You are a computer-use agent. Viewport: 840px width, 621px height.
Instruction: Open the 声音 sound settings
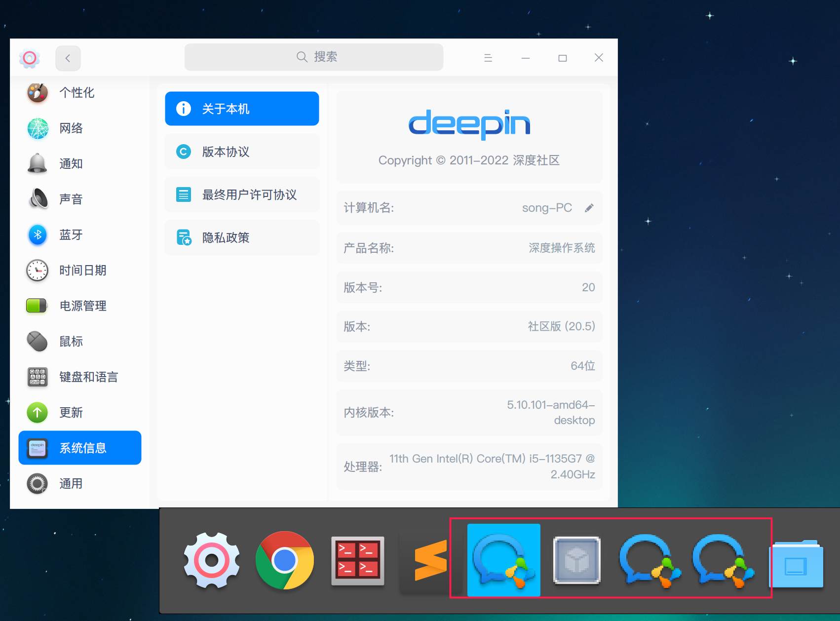click(x=80, y=199)
